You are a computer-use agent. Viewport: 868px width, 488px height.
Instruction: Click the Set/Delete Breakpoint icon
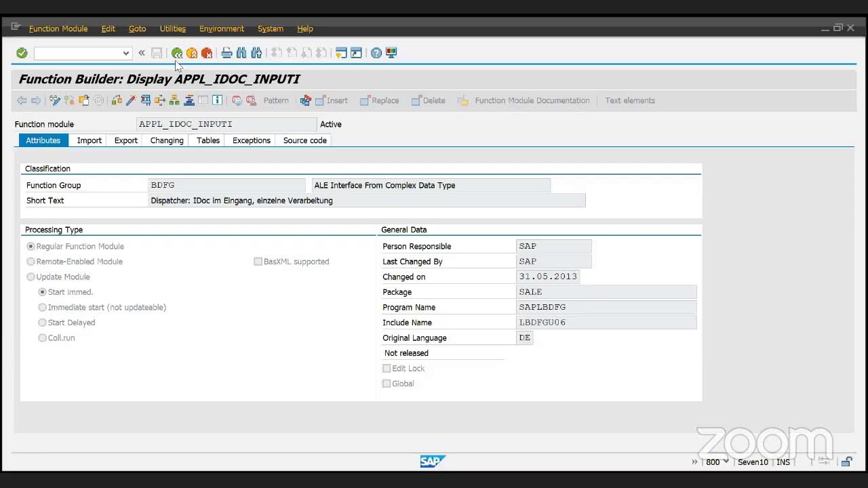pyautogui.click(x=237, y=100)
